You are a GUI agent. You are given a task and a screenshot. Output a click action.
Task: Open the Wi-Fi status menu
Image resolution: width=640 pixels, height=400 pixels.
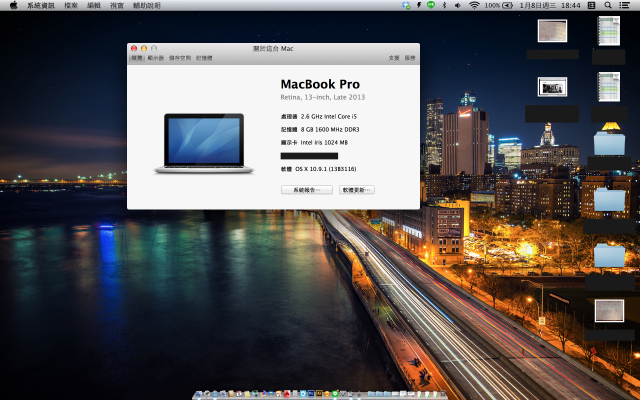[x=474, y=5]
